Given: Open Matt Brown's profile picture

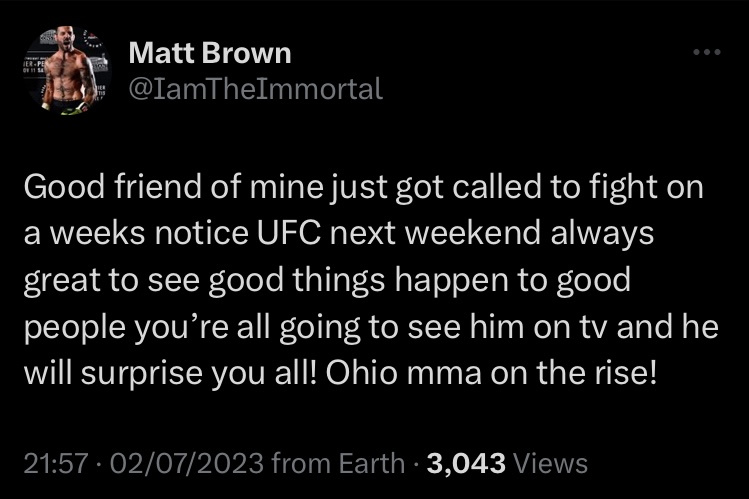Looking at the screenshot, I should coord(68,71).
